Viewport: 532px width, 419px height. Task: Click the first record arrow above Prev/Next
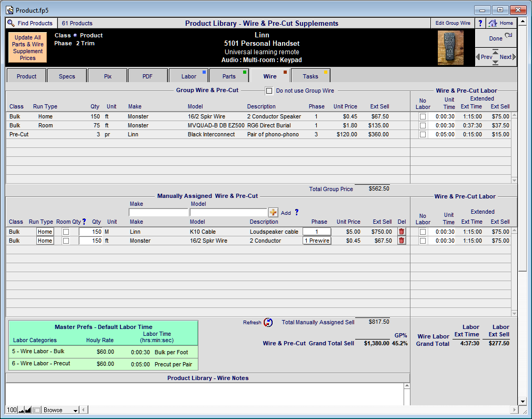coord(495,51)
